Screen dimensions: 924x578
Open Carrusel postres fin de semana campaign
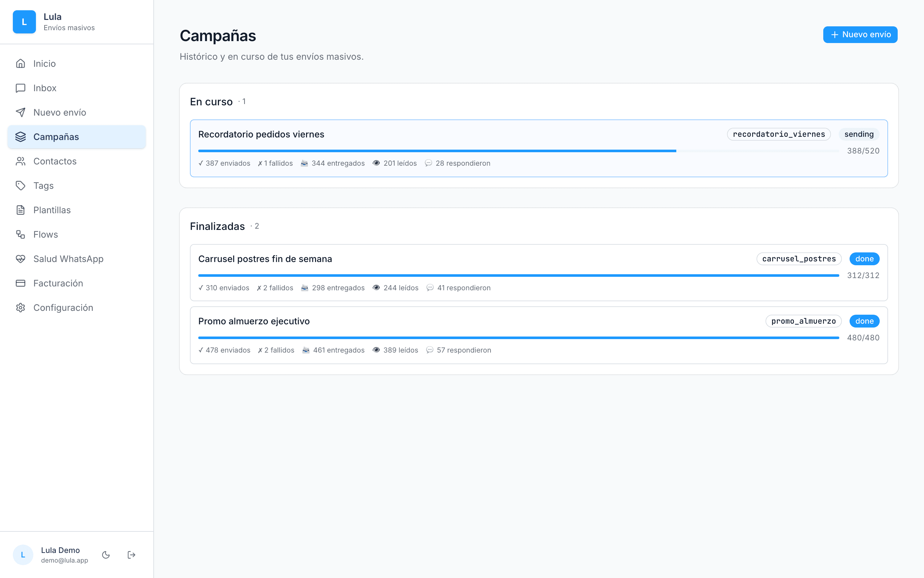[x=539, y=273]
